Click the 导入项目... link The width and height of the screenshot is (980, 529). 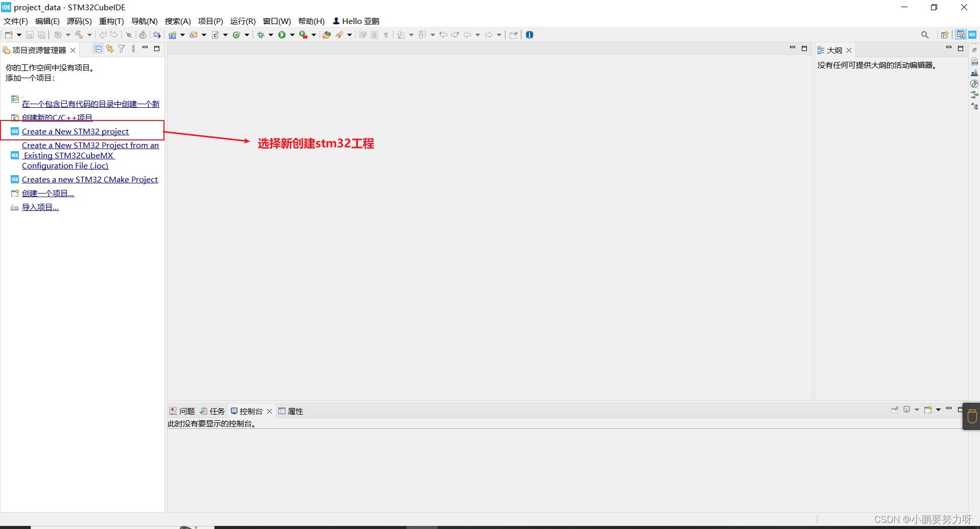[x=40, y=207]
